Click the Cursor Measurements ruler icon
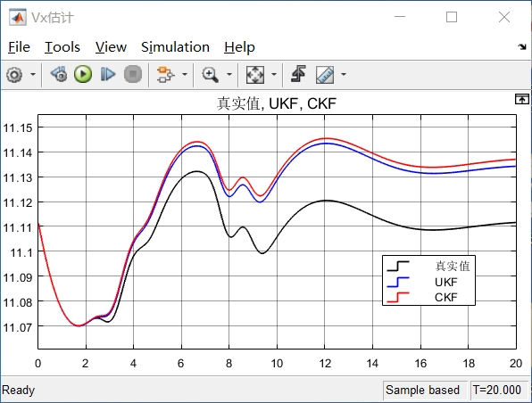This screenshot has height=403, width=532. click(x=325, y=75)
